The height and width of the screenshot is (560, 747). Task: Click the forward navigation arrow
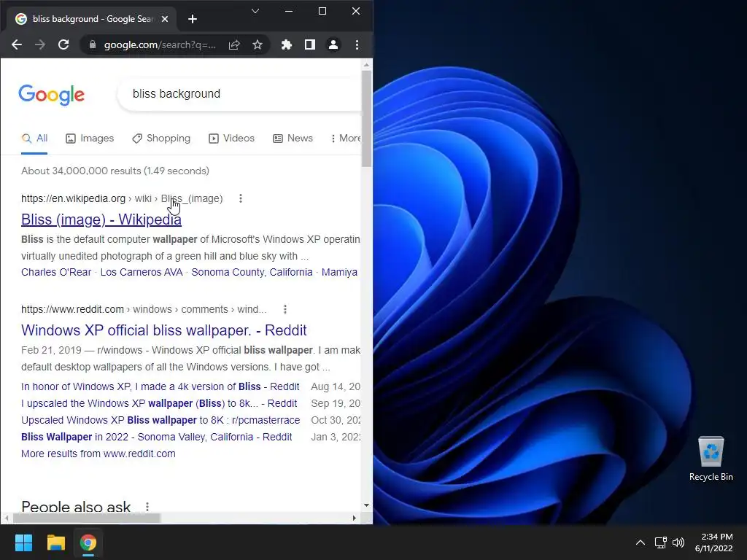tap(40, 44)
